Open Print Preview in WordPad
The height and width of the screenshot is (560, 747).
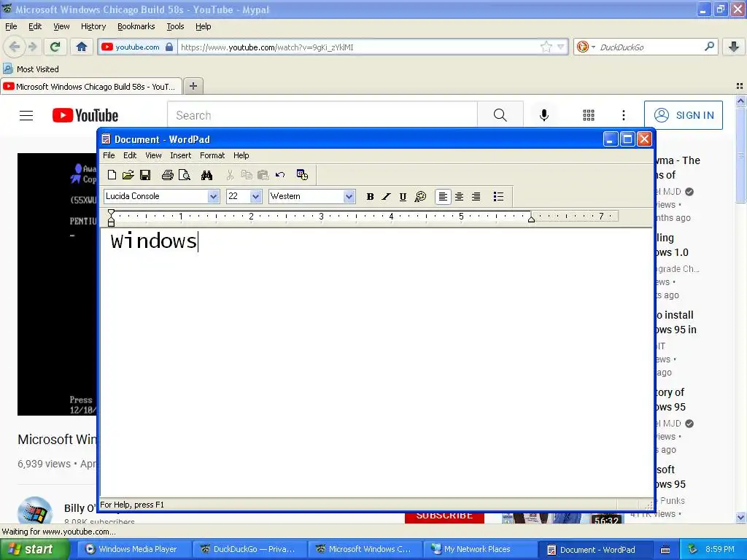click(x=185, y=175)
